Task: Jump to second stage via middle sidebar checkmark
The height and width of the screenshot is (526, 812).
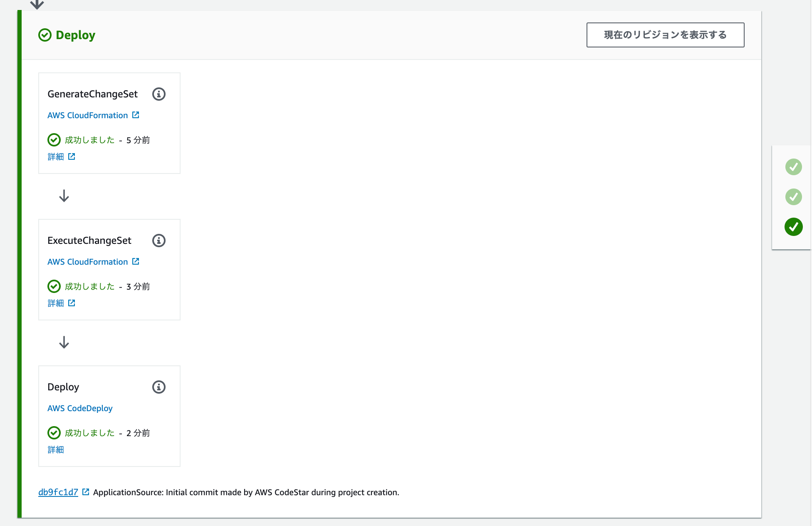Action: 793,197
